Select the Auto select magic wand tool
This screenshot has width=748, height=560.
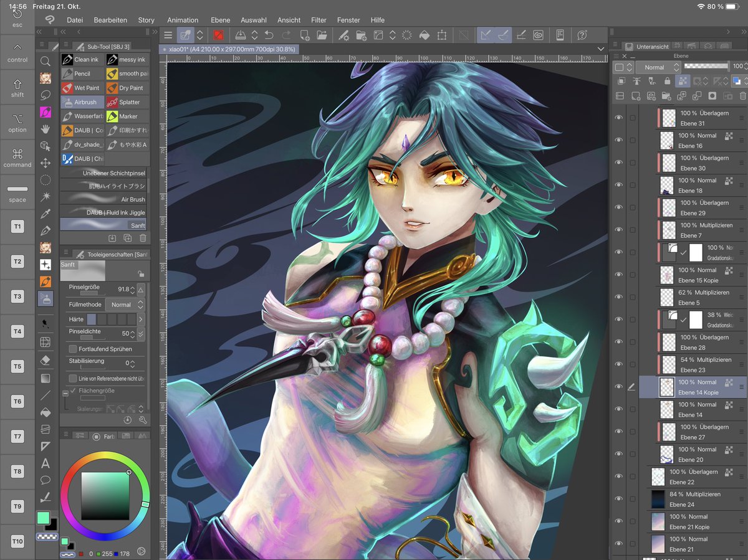click(x=46, y=197)
